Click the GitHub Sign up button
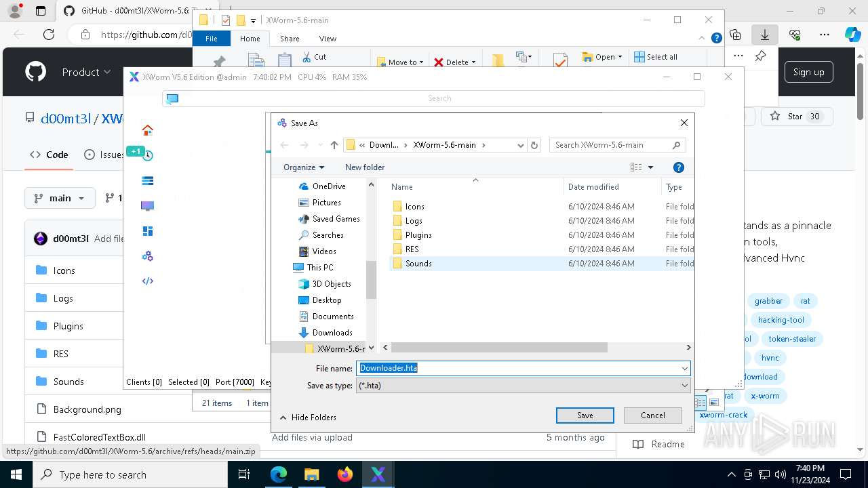The width and height of the screenshot is (868, 488). (x=809, y=72)
